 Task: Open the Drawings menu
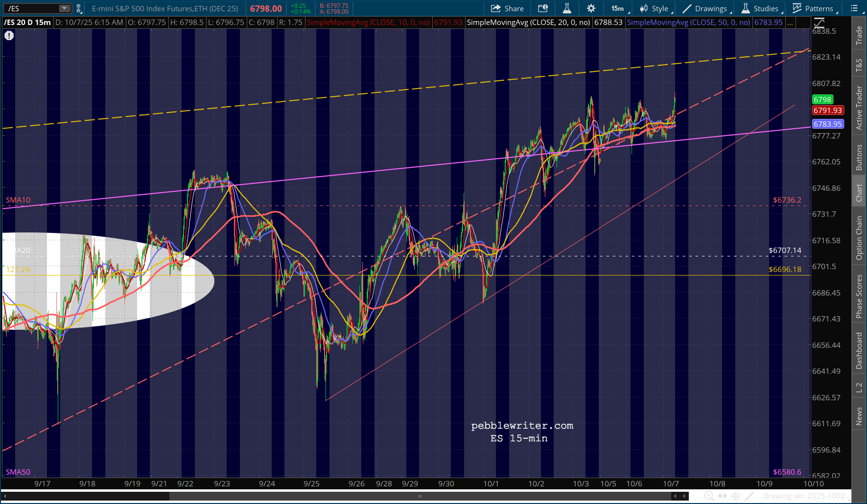point(705,8)
